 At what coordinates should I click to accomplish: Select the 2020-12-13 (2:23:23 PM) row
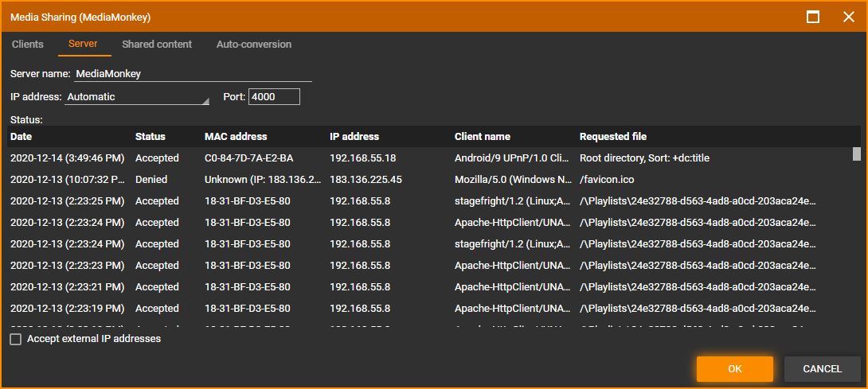pyautogui.click(x=429, y=266)
